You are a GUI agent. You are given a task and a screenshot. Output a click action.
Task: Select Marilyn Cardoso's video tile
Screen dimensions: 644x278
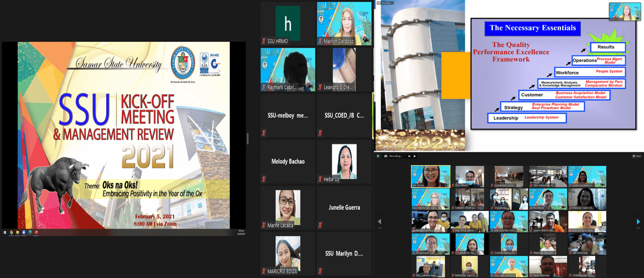pyautogui.click(x=344, y=23)
